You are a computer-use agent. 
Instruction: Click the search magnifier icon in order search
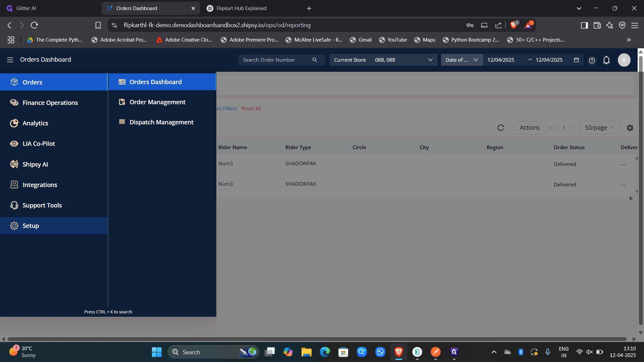315,60
